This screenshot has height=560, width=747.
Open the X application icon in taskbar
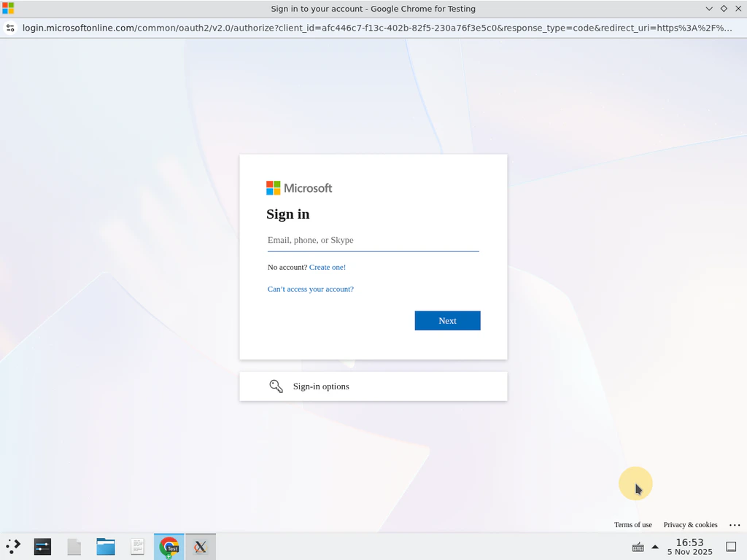coord(201,547)
